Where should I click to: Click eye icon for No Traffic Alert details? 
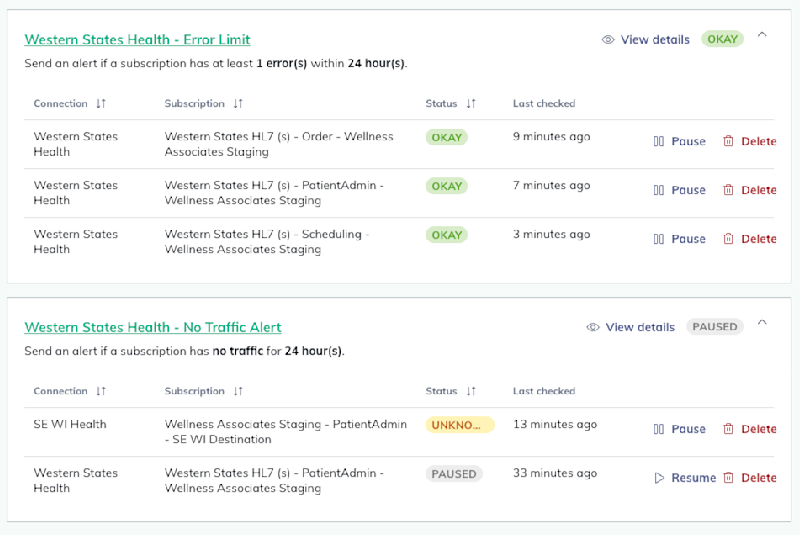point(593,327)
